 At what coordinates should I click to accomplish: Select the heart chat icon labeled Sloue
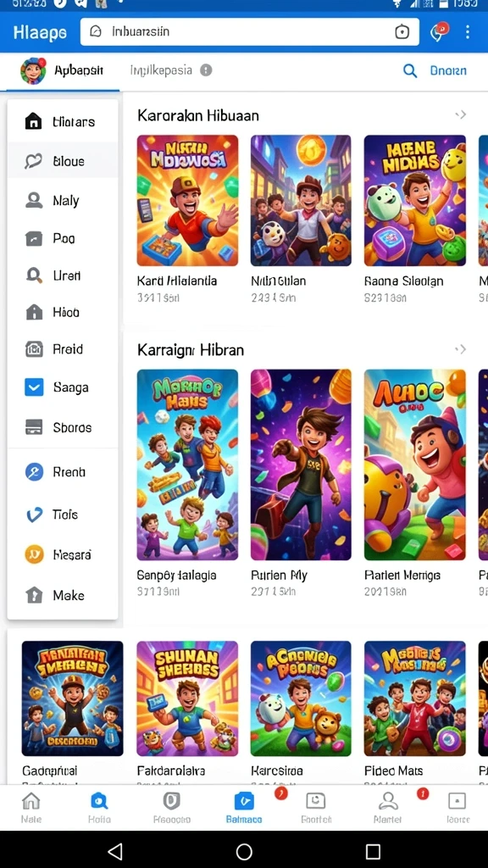coord(34,161)
